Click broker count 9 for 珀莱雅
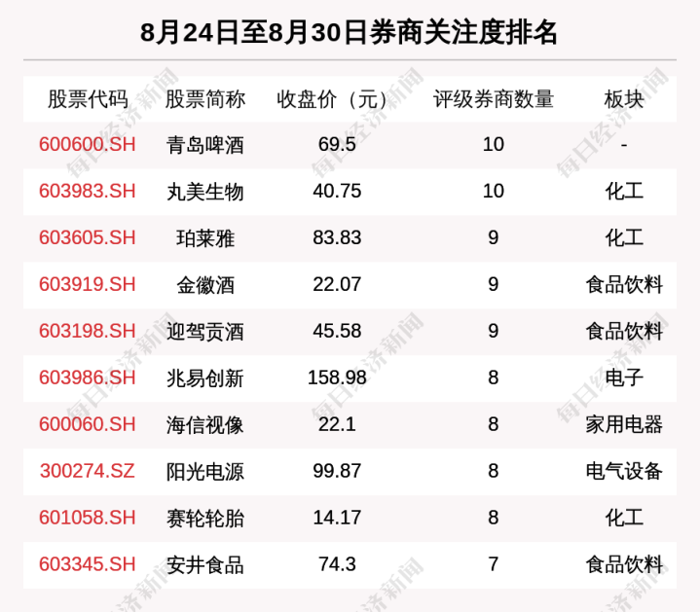 [x=494, y=237]
